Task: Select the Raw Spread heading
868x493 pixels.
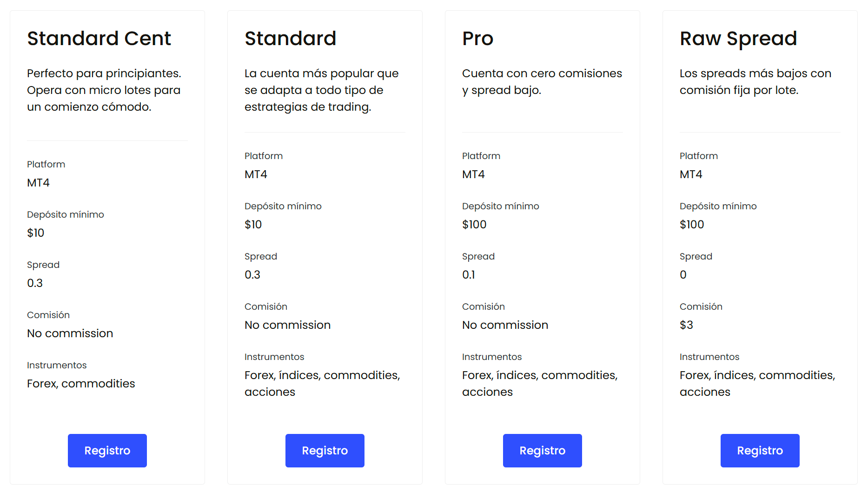Action: (738, 39)
